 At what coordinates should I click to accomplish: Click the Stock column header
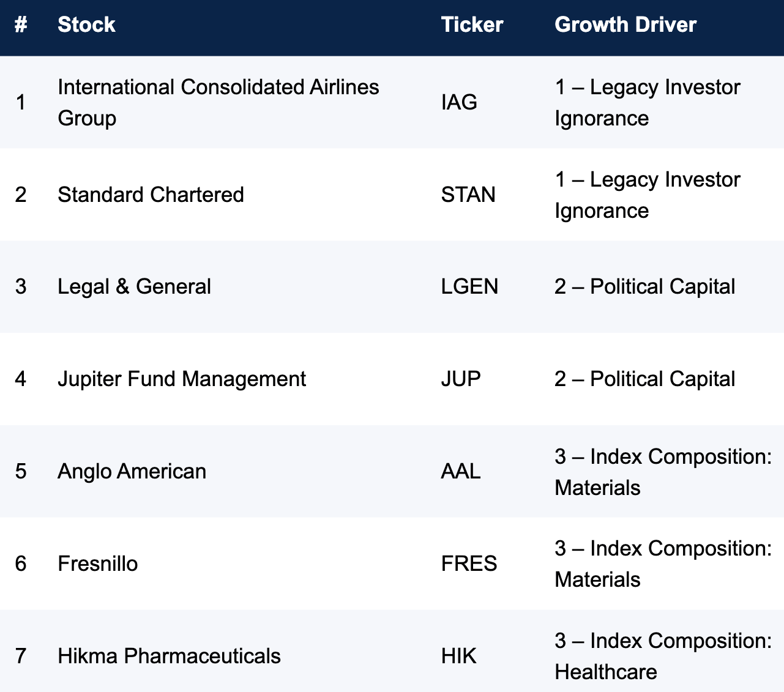(86, 24)
